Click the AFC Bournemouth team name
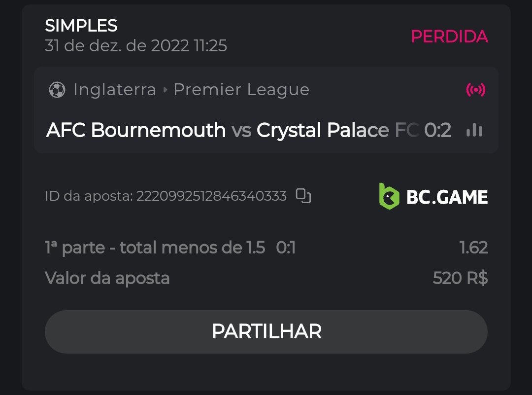 coord(136,130)
